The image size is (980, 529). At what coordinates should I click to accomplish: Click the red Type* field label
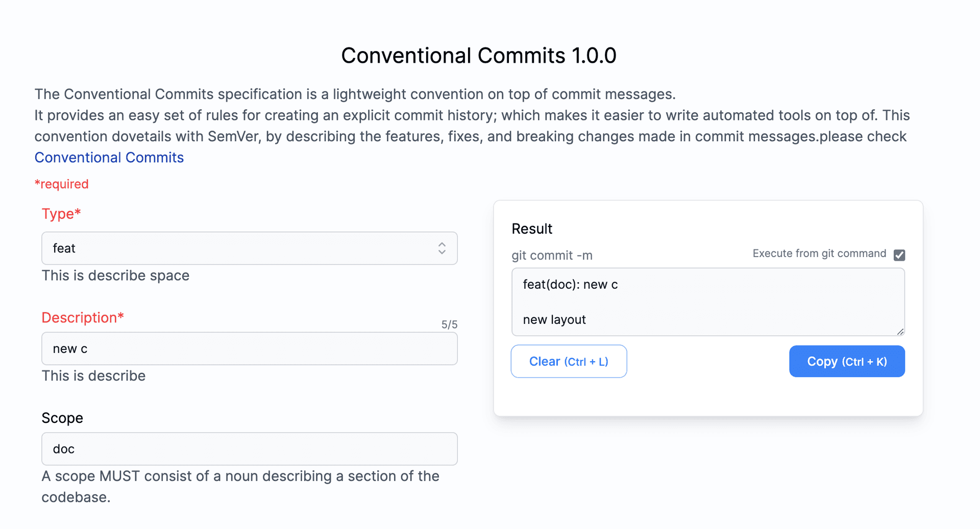pyautogui.click(x=61, y=214)
